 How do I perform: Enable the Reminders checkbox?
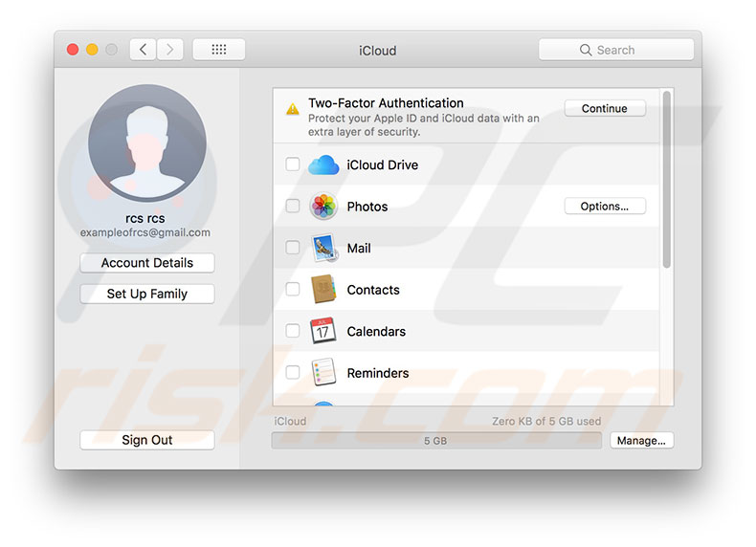(x=292, y=372)
